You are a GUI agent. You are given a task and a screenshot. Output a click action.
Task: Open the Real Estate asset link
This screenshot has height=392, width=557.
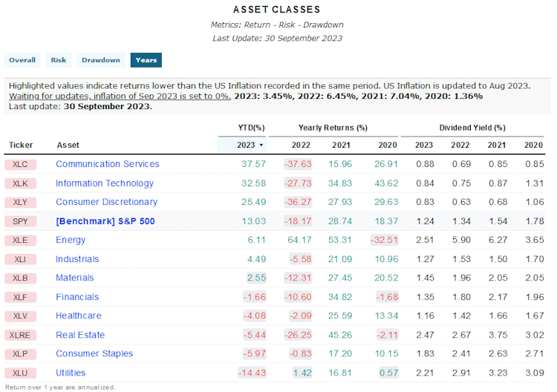coord(80,335)
